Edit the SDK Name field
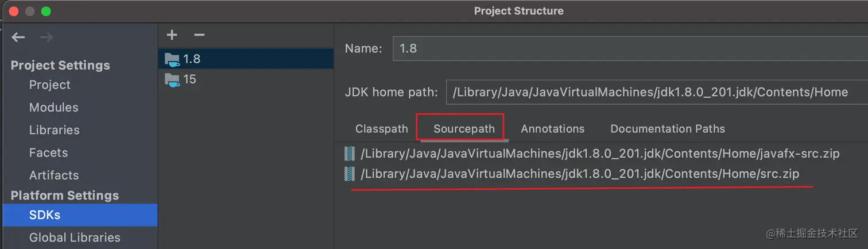This screenshot has width=868, height=249. tap(630, 48)
